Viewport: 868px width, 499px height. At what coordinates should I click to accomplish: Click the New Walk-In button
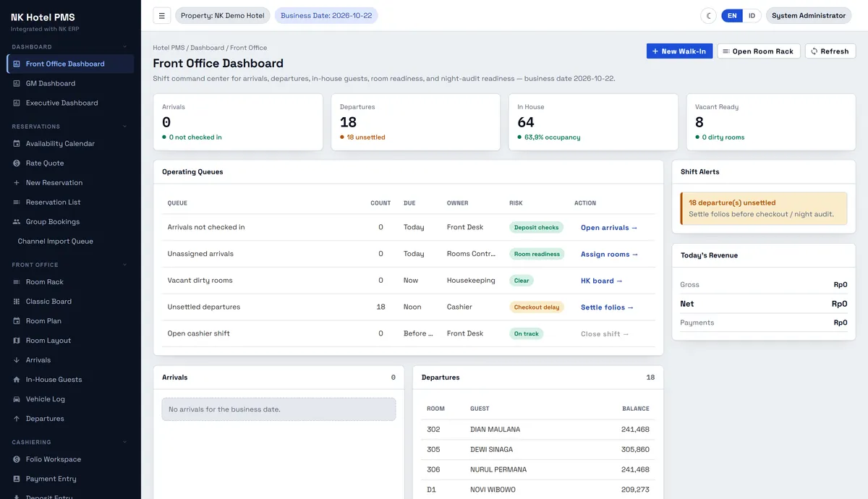pyautogui.click(x=679, y=51)
